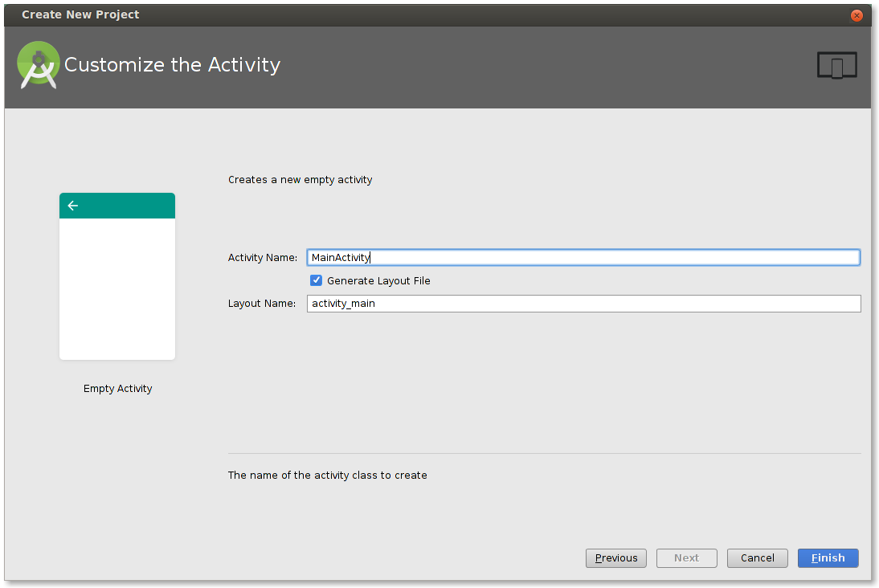Click the disabled Next button

click(x=687, y=557)
